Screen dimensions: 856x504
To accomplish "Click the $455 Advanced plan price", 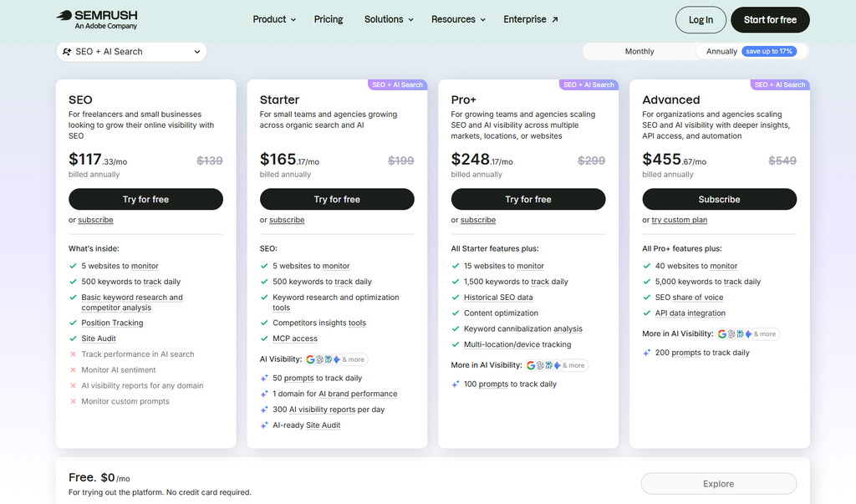I will coord(675,160).
